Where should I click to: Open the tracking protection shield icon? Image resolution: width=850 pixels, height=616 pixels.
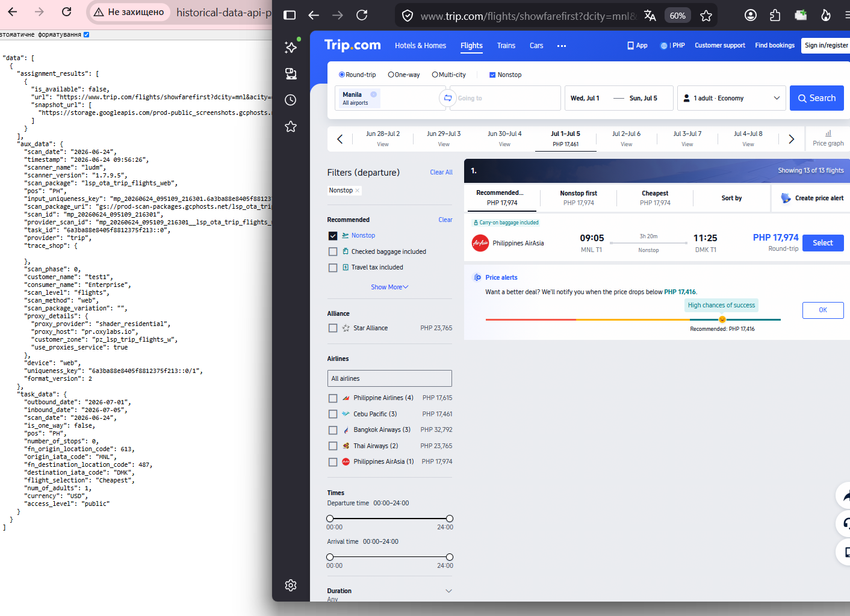408,16
